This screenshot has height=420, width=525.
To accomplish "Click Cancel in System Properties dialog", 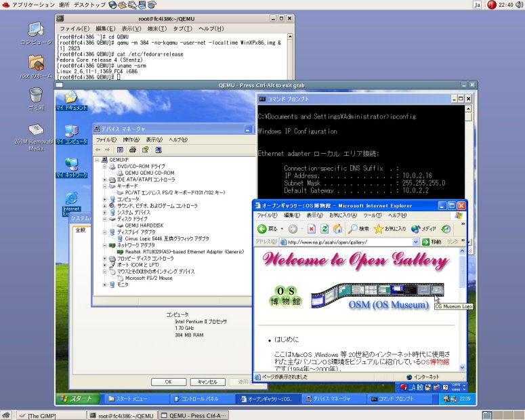I will [x=207, y=382].
